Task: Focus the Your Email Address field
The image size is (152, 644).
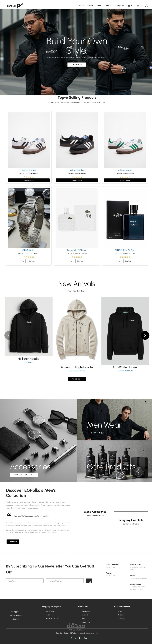Action: pos(65,581)
